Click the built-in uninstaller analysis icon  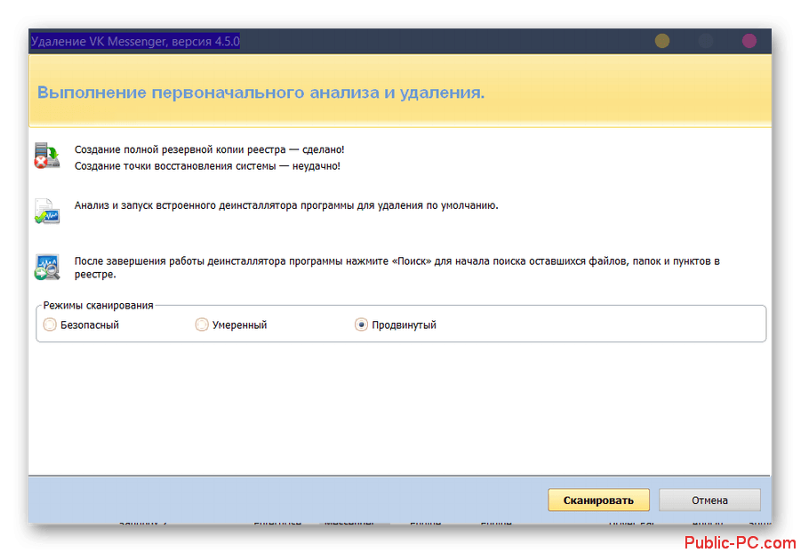point(47,211)
